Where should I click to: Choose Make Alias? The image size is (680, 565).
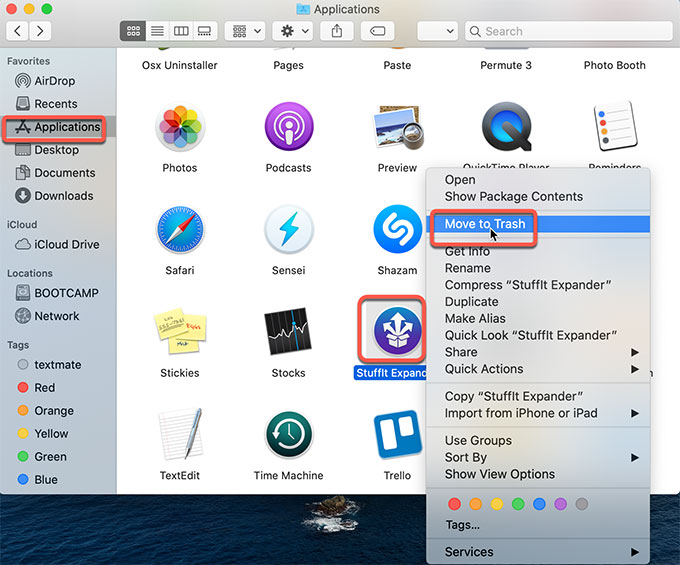click(x=538, y=319)
